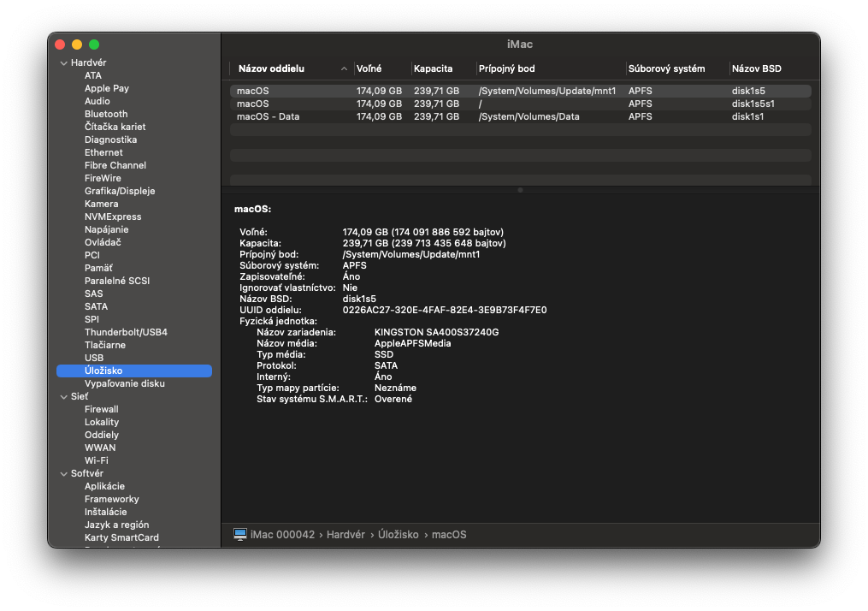Open Thunderbolt/USB4 in sidebar
The image size is (868, 611).
coord(126,332)
